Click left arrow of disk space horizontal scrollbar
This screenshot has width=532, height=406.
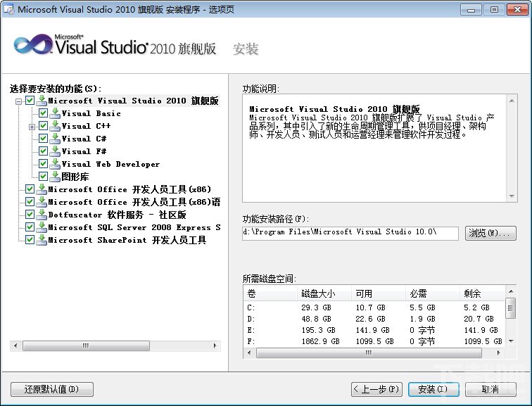(249, 353)
